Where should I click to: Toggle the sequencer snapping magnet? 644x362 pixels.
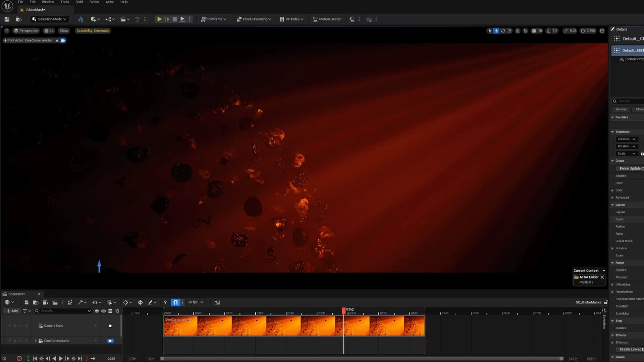[175, 302]
